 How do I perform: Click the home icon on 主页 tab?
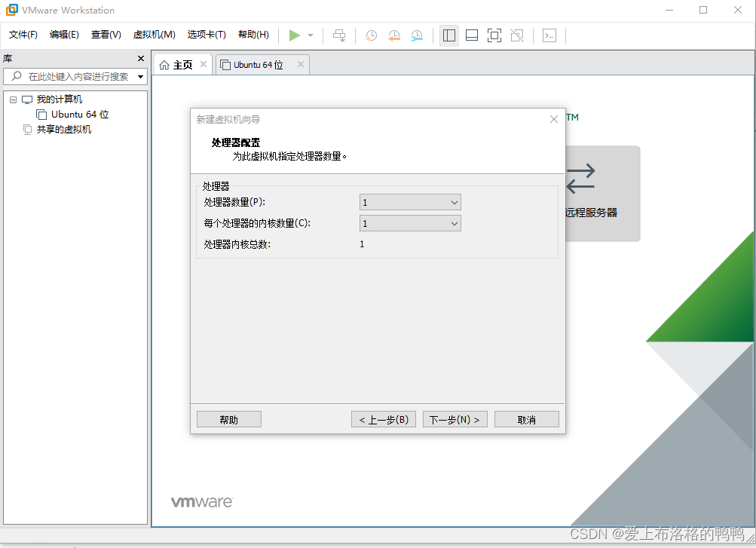click(x=164, y=65)
